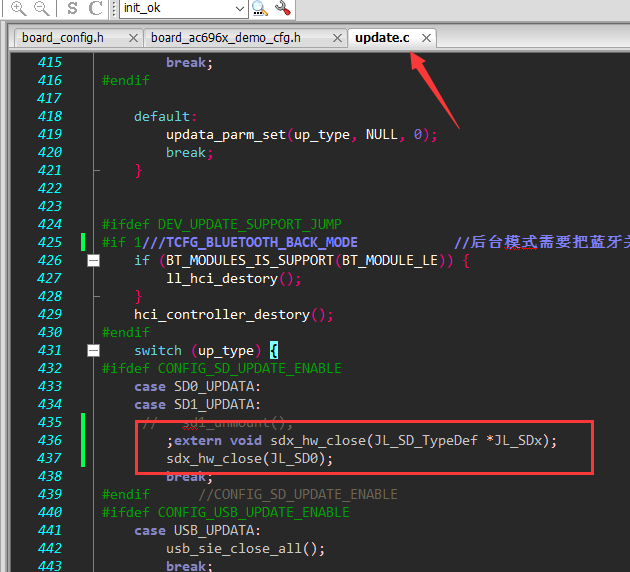Click the usb_sie_close_all() call

click(x=245, y=549)
